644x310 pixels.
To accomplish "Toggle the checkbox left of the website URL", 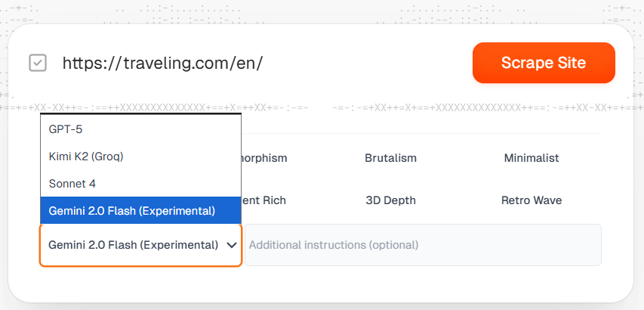I will [x=38, y=63].
